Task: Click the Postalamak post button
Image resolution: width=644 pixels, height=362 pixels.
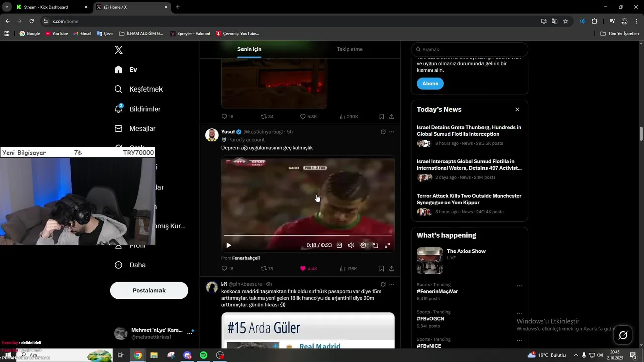Action: (x=149, y=290)
